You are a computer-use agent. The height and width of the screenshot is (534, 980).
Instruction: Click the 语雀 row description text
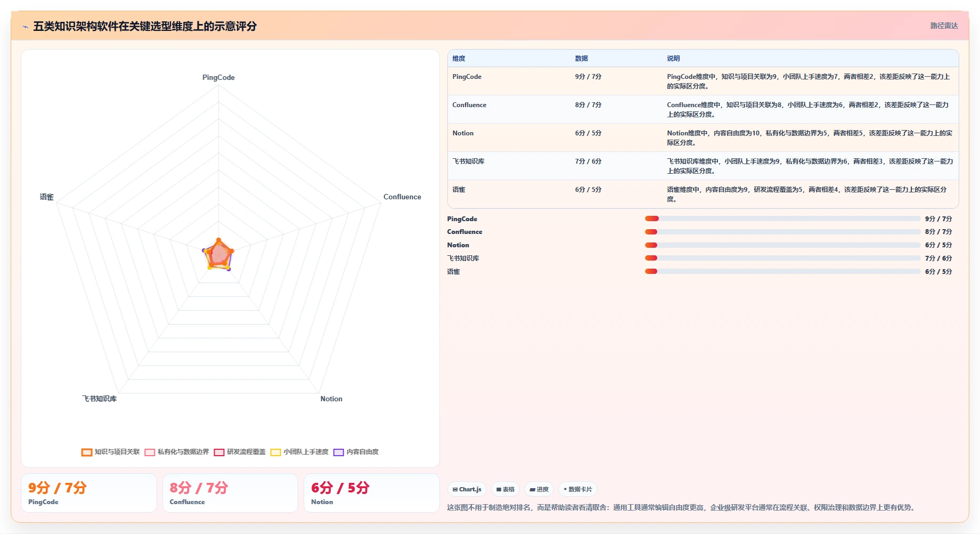(807, 195)
